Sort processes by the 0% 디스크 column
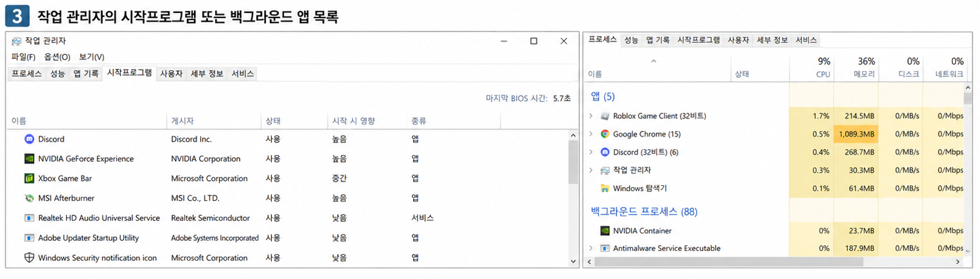Viewport: 980px width, 279px height. (900, 67)
